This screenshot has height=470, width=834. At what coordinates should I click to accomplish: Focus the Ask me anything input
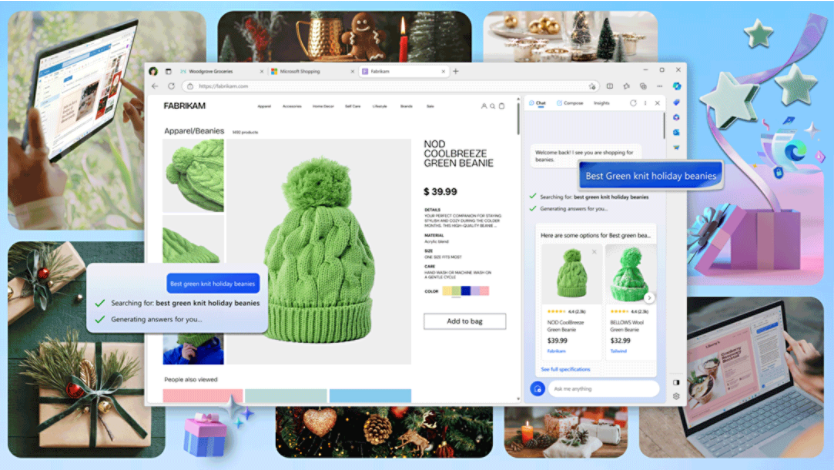604,389
